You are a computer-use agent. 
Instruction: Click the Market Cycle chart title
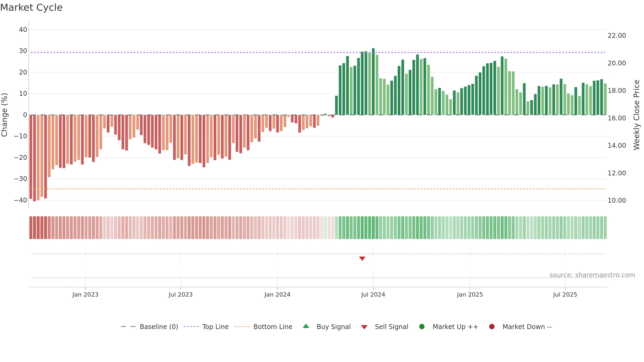[31, 8]
